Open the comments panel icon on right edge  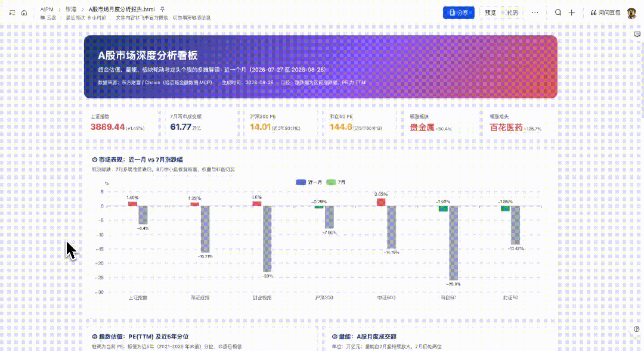click(637, 35)
